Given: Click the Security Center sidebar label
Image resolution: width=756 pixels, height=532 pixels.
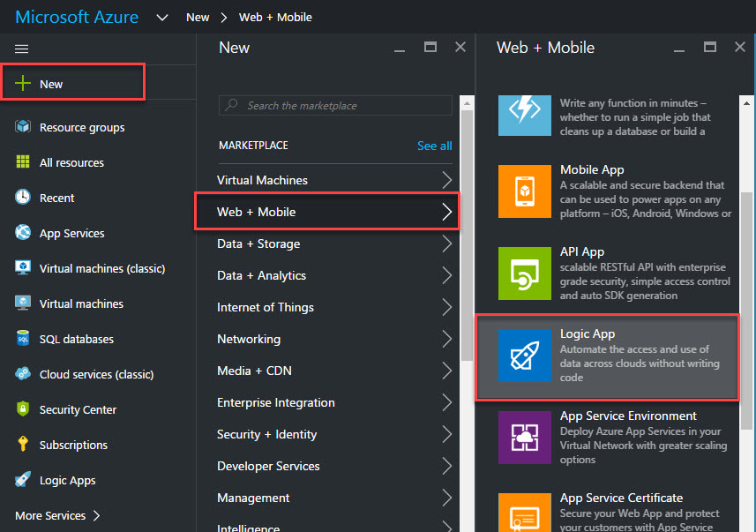Looking at the screenshot, I should coord(79,409).
